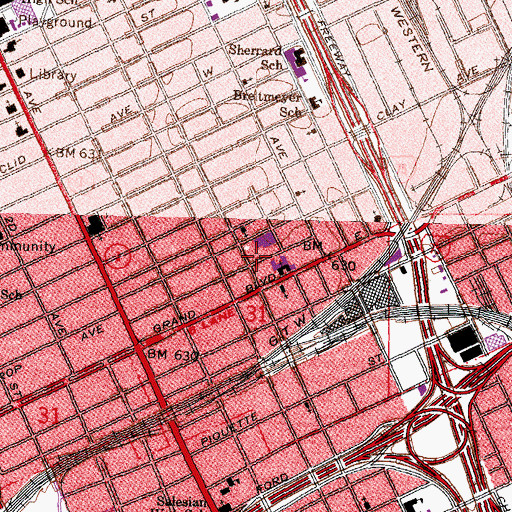
Task: Select the "Library" map label
Action: pos(53,74)
